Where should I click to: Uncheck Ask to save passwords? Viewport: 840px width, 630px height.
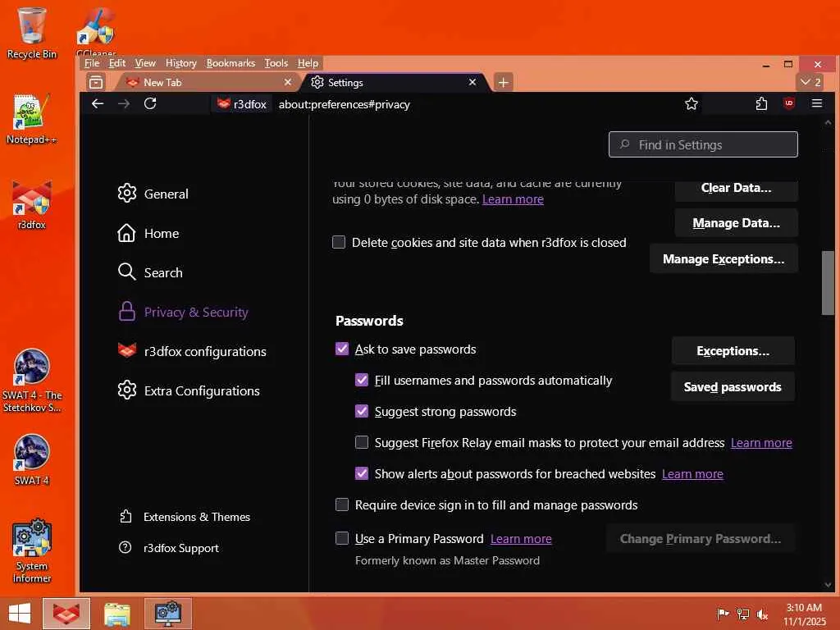(x=342, y=349)
